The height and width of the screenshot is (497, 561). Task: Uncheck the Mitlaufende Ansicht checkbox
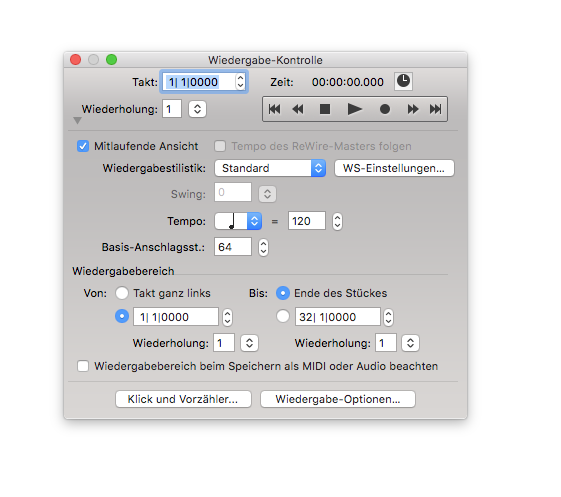(x=83, y=146)
